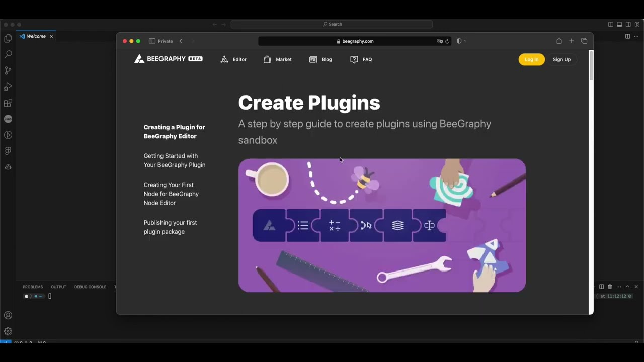Click the purple Create Plugins banner image
Viewport: 644px width, 362px height.
click(382, 225)
